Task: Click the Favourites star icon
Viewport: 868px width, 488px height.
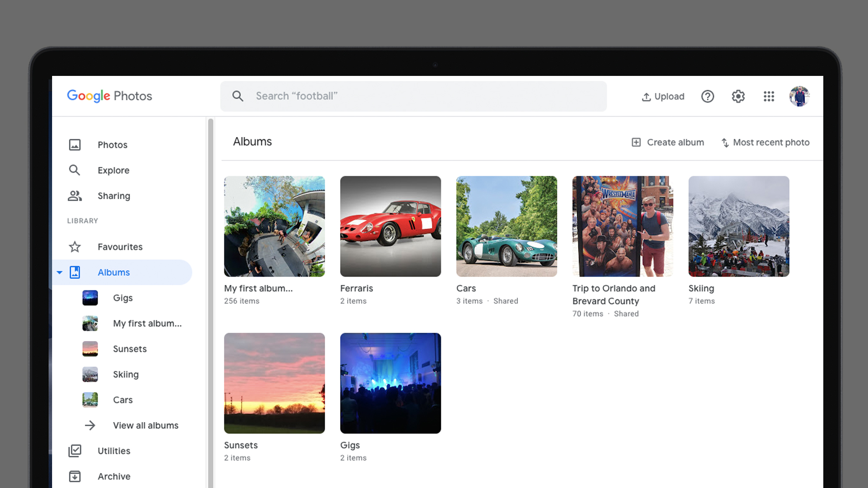Action: click(75, 247)
